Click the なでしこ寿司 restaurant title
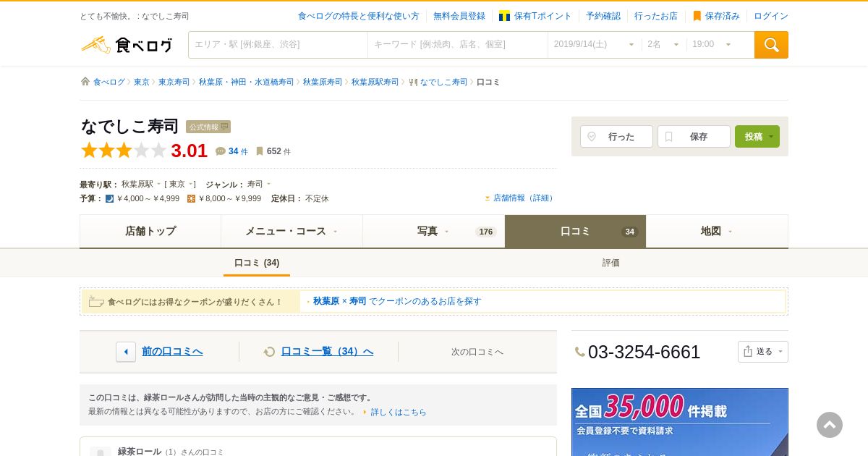Image resolution: width=868 pixels, height=456 pixels. tap(129, 126)
